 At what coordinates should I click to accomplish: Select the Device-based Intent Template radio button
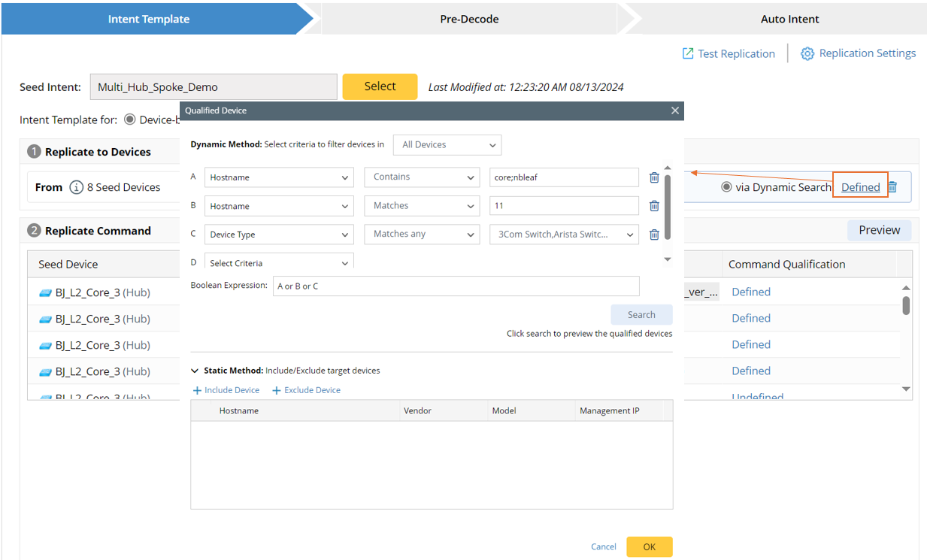pyautogui.click(x=130, y=120)
